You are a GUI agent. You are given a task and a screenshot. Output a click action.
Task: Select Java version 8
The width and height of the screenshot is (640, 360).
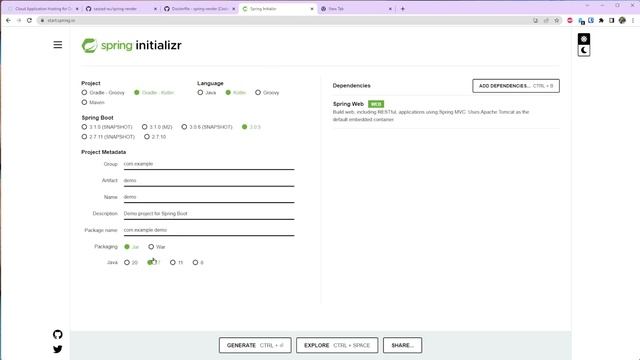click(198, 262)
